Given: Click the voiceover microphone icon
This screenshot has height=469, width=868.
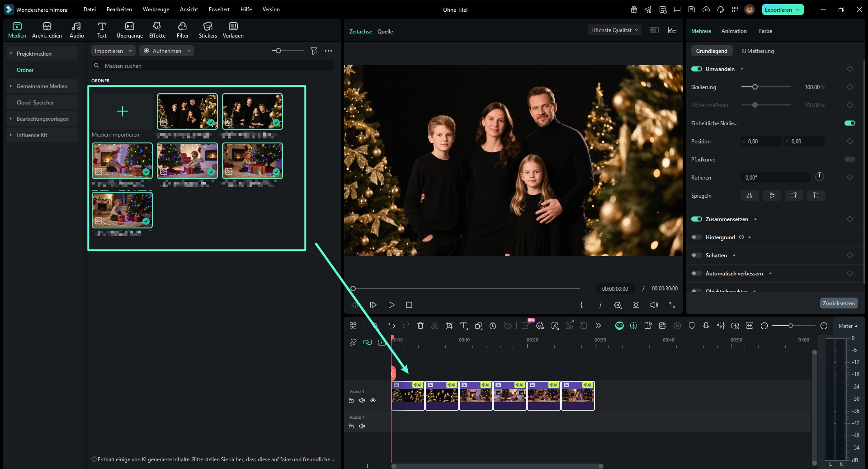Looking at the screenshot, I should [706, 326].
